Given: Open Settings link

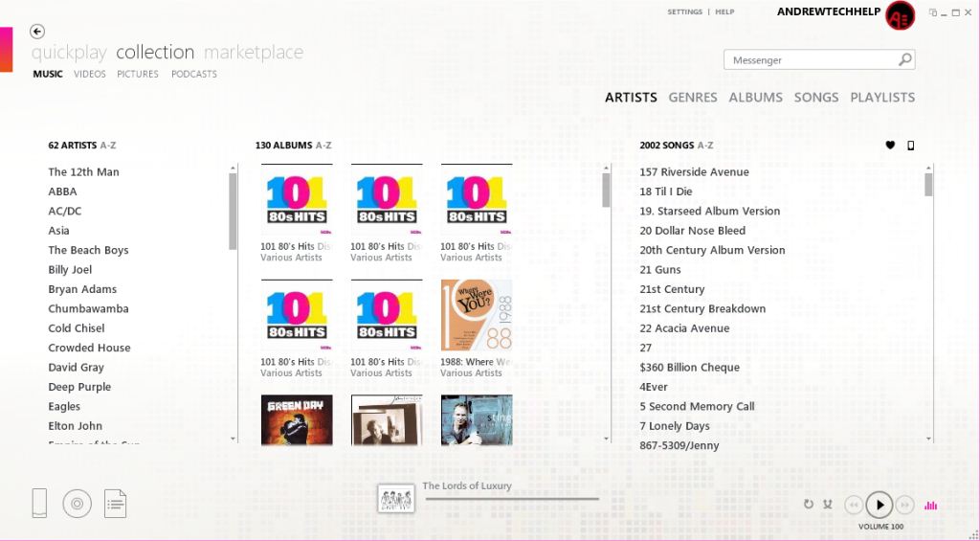Looking at the screenshot, I should point(684,11).
